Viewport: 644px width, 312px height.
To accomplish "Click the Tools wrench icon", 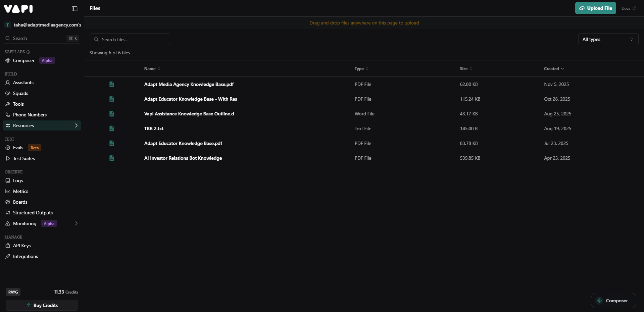I will [x=8, y=104].
